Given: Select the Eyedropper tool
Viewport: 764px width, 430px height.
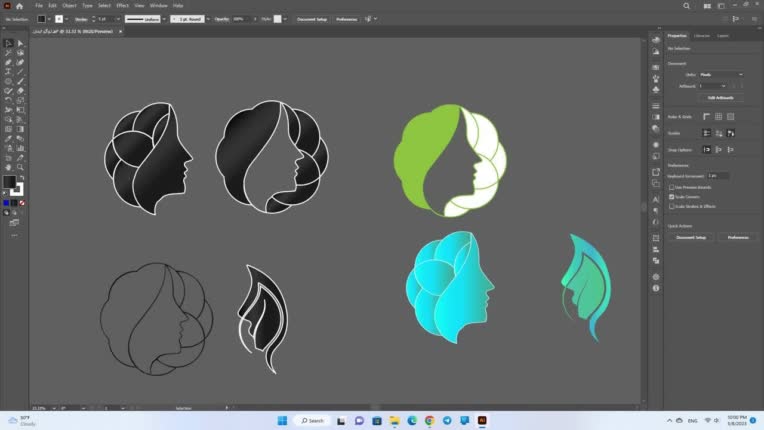Looking at the screenshot, I should point(8,139).
